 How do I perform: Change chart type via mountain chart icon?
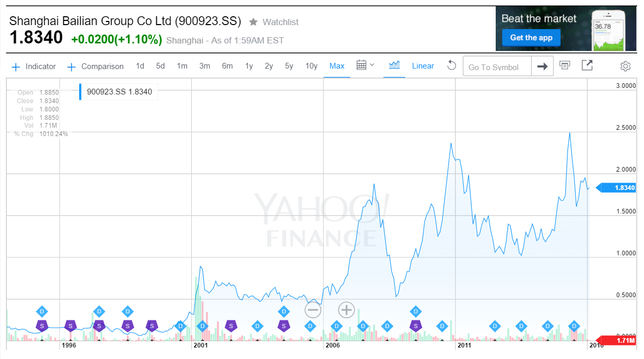click(395, 65)
